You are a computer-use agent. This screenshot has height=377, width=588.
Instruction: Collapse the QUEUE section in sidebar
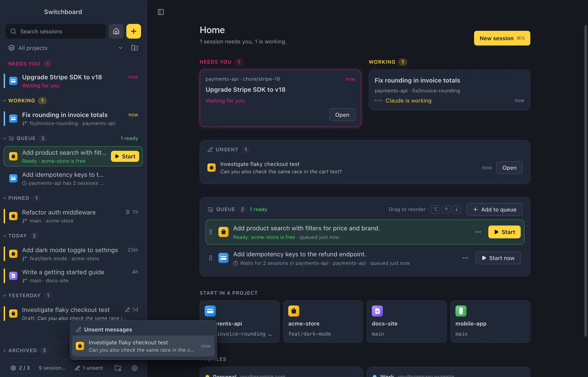coord(5,138)
